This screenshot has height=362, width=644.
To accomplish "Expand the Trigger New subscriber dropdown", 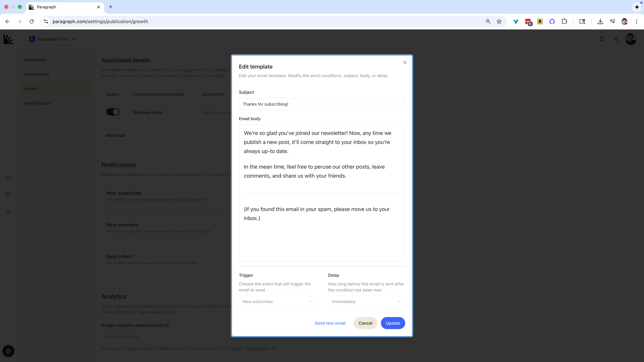I will [277, 301].
